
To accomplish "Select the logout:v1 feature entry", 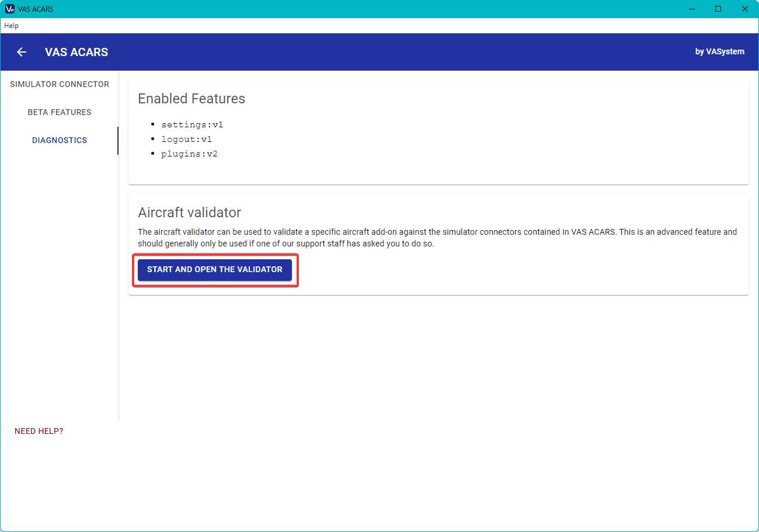I will [186, 139].
